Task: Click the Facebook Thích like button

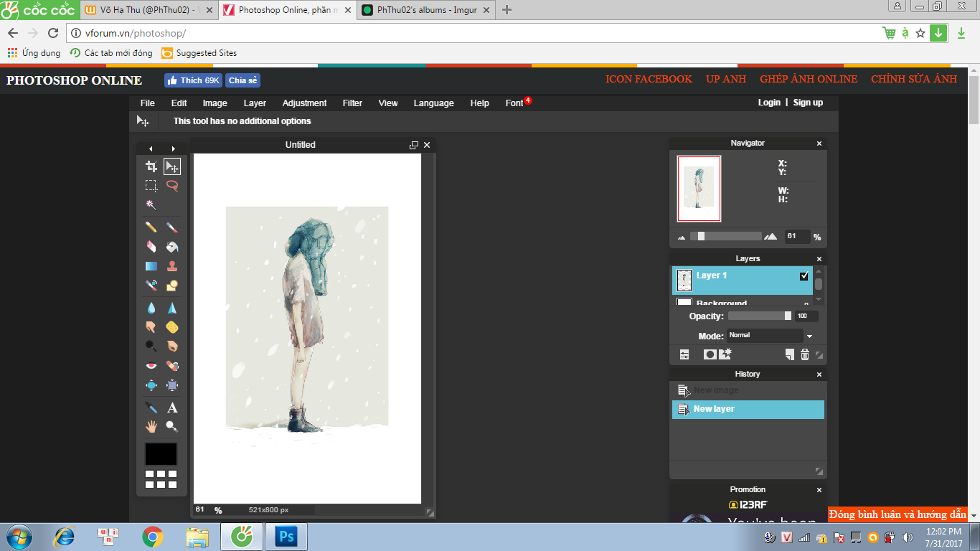Action: [x=193, y=80]
